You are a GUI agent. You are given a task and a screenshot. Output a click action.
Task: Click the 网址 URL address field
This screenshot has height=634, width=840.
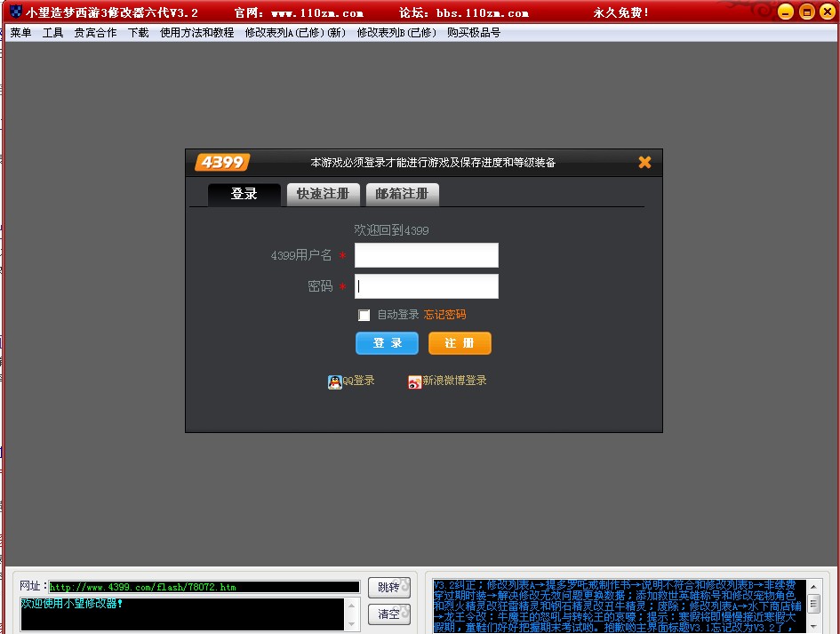pyautogui.click(x=204, y=588)
